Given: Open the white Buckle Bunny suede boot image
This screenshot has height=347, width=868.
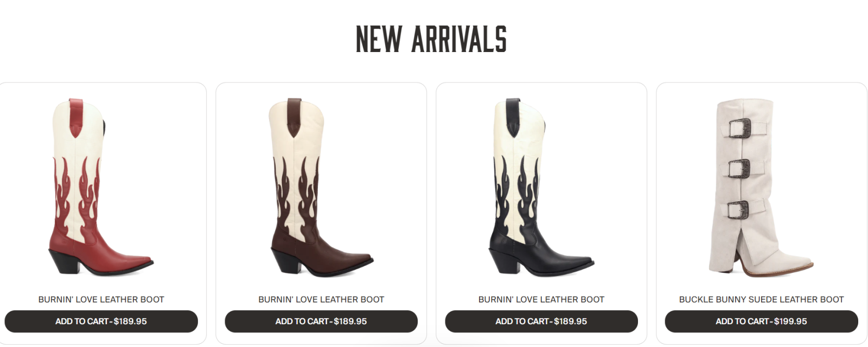Looking at the screenshot, I should [761, 188].
